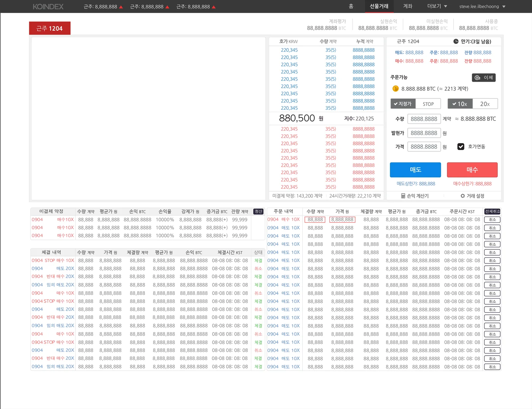Click the empty chart area
Viewport: 532px width, 409px height.
click(x=148, y=118)
